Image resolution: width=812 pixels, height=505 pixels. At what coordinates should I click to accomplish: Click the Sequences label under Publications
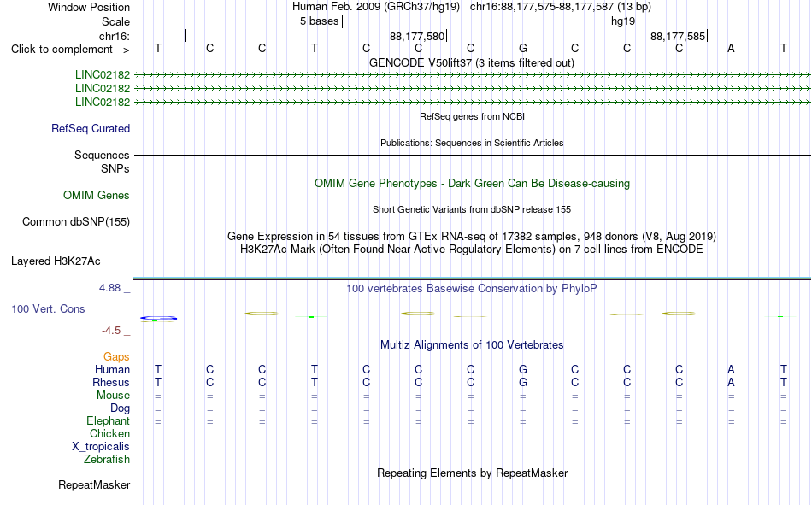click(102, 155)
